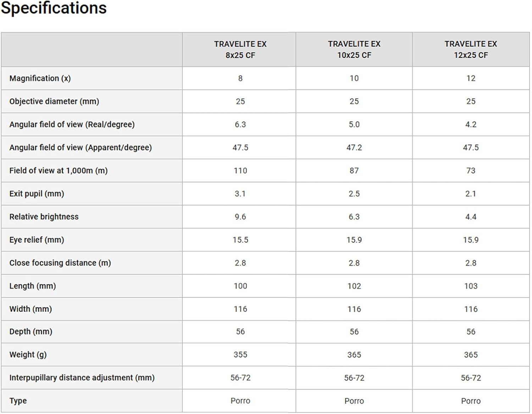Click the Specifications heading
Image resolution: width=532 pixels, height=414 pixels.
pyautogui.click(x=54, y=8)
